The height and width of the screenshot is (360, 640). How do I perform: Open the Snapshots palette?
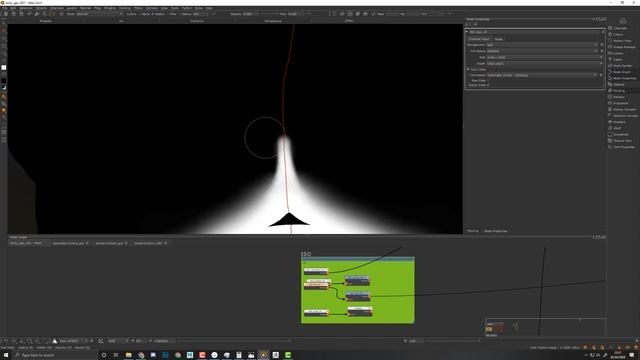(620, 134)
